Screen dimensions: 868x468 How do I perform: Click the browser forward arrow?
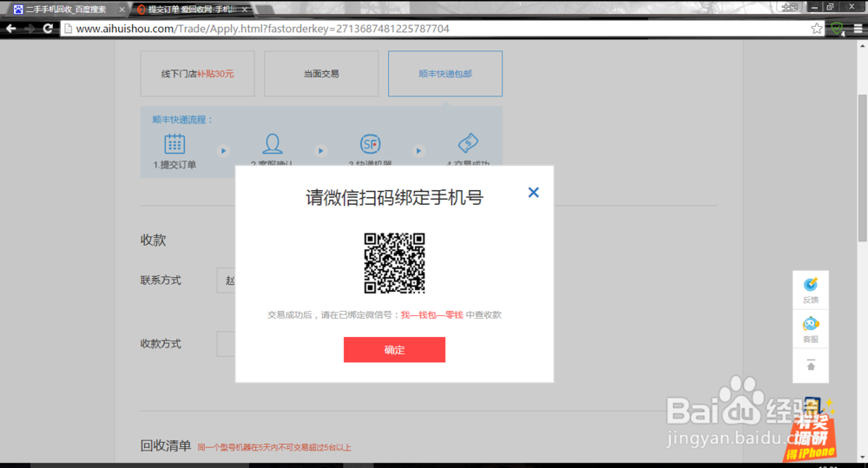pyautogui.click(x=30, y=29)
